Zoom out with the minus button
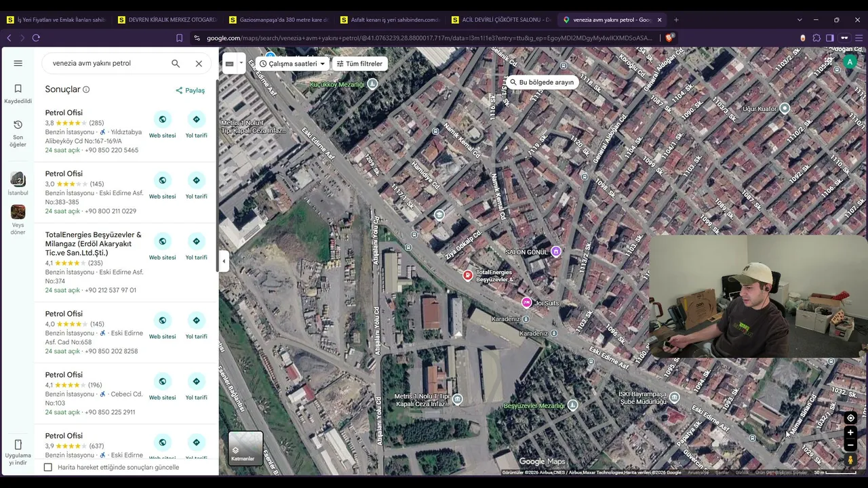 point(850,445)
